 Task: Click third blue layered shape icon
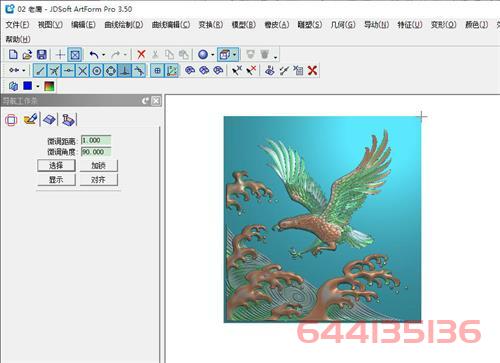click(x=218, y=70)
